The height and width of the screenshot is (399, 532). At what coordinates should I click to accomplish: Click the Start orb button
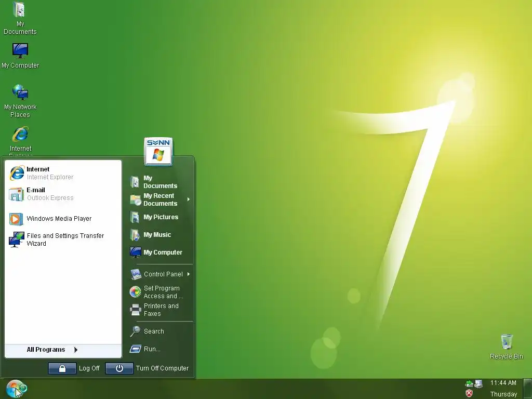[16, 389]
